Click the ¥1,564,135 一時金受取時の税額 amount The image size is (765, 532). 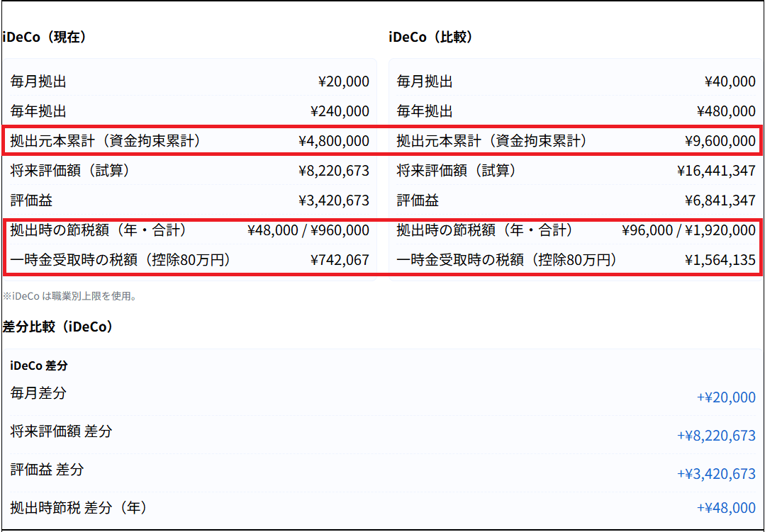[720, 260]
